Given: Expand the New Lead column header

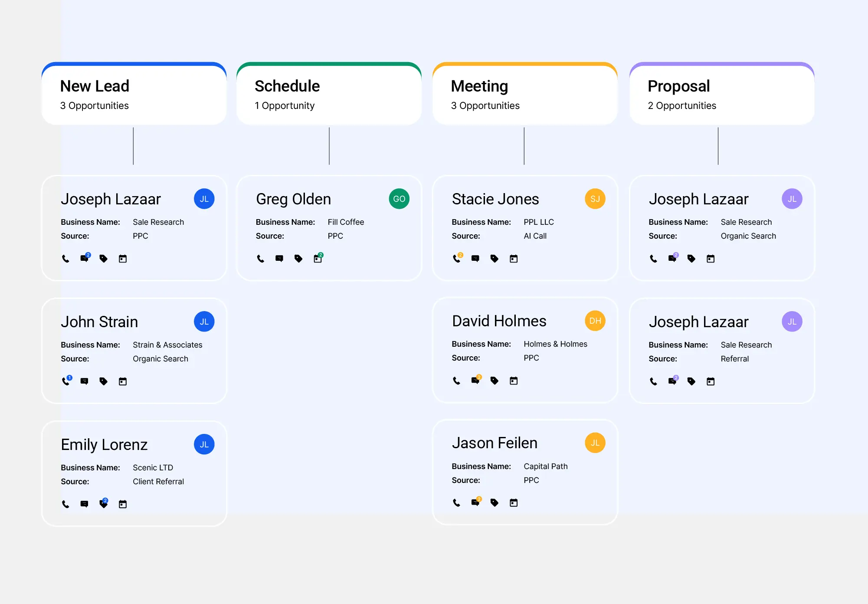Looking at the screenshot, I should [134, 92].
